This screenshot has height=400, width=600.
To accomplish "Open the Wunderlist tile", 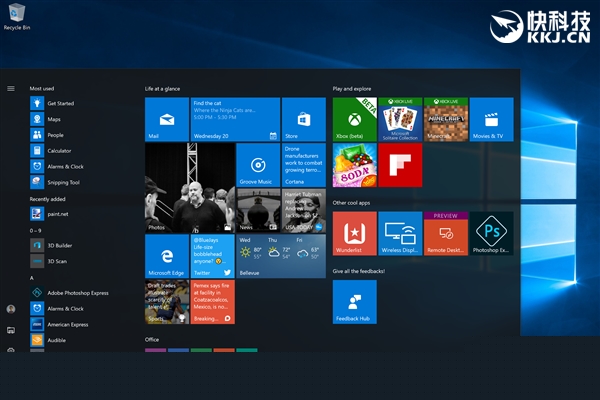I will 355,233.
